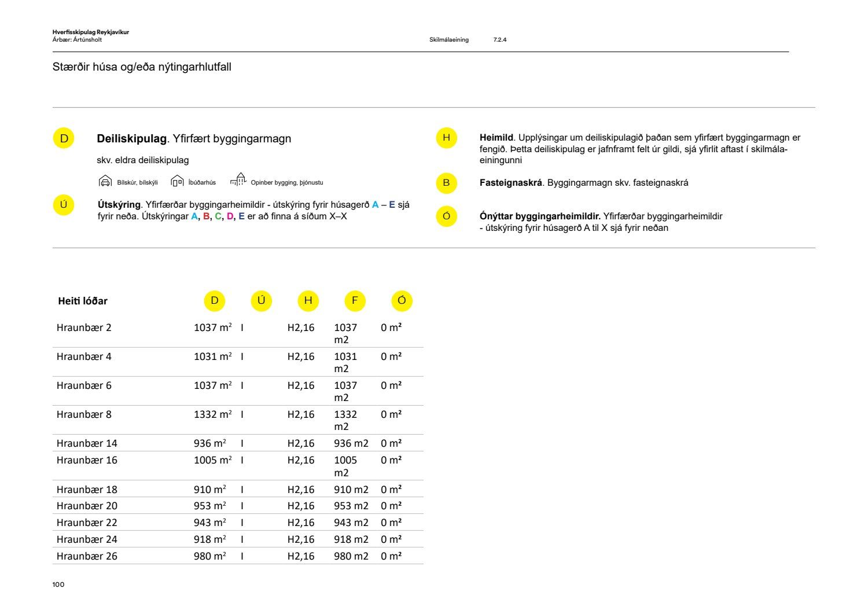Select the Ó circle in table header
The image size is (868, 614).
[402, 300]
